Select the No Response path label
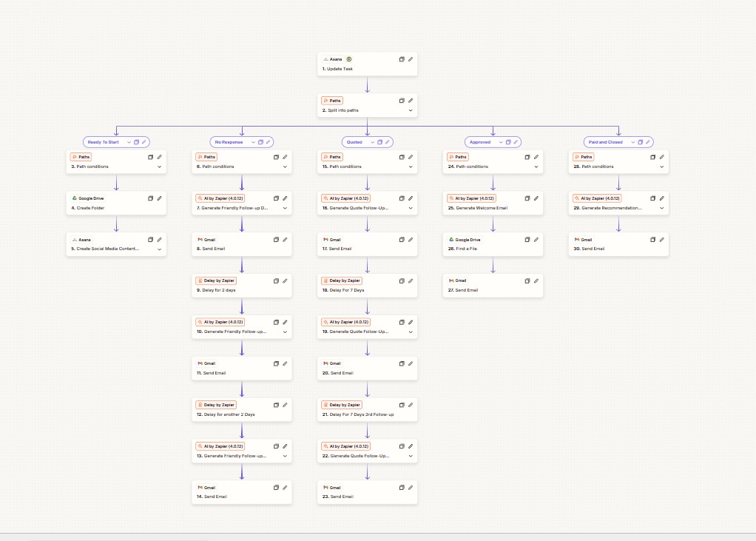 (x=229, y=142)
